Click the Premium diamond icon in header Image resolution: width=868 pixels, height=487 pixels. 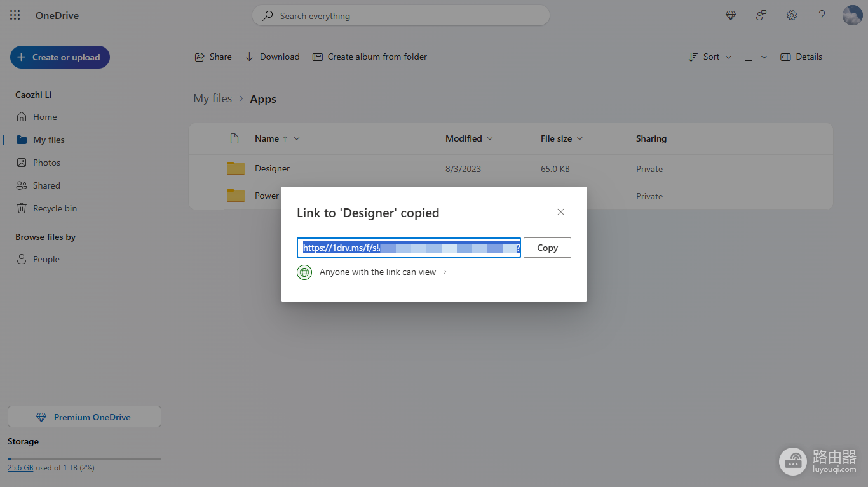(x=731, y=16)
